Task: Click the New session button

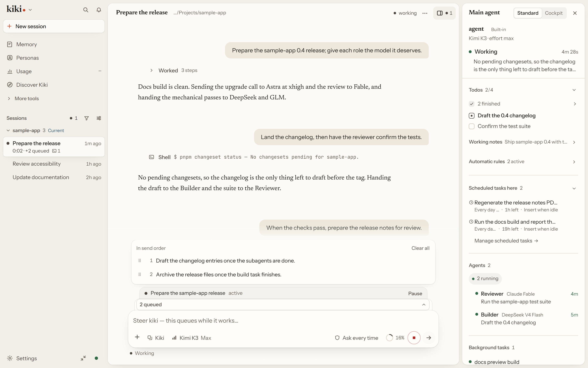Action: click(x=54, y=26)
